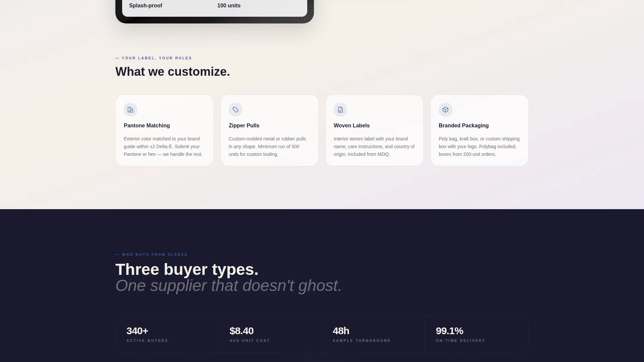Select the Pantone Matching card title
644x362 pixels.
pyautogui.click(x=147, y=126)
